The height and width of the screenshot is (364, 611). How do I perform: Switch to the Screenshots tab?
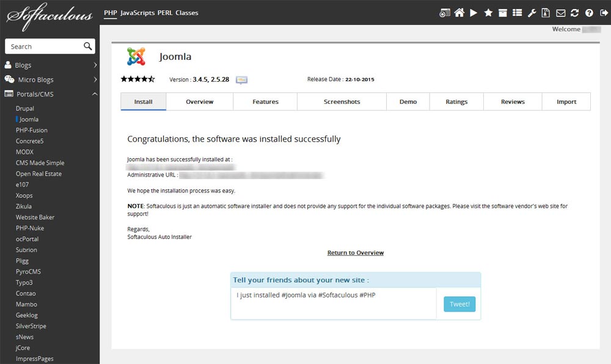[342, 101]
